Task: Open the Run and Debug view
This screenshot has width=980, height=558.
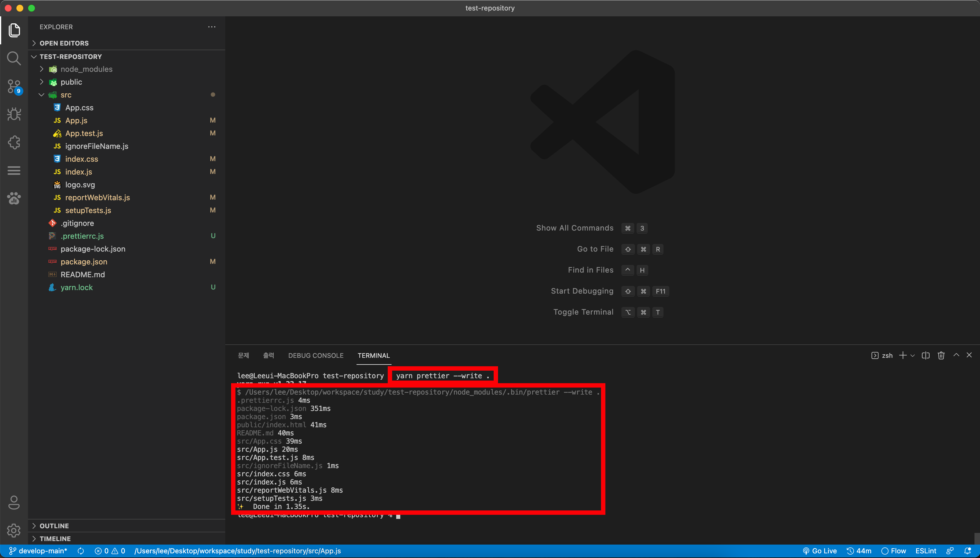Action: point(14,114)
